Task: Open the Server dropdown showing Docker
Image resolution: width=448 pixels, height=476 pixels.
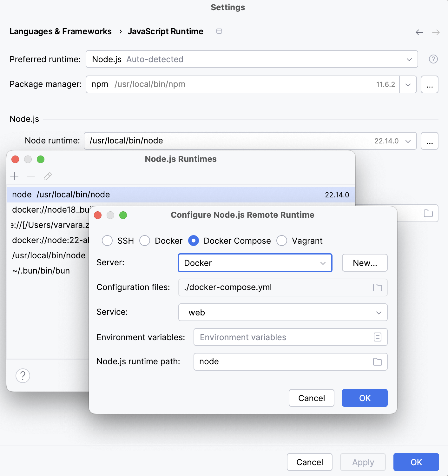Action: pyautogui.click(x=323, y=263)
